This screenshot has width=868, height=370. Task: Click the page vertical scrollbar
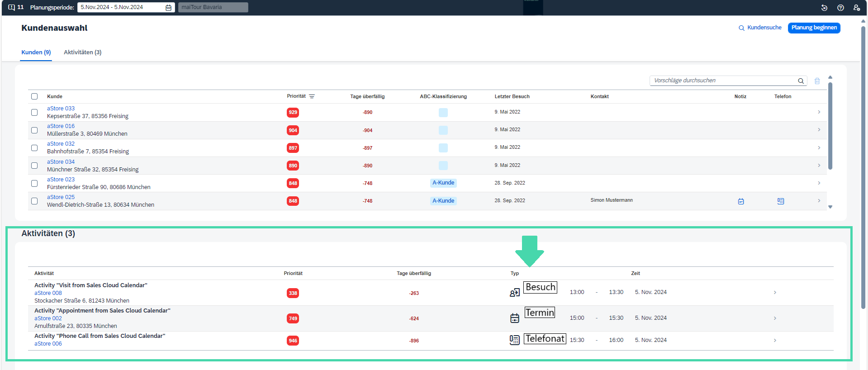point(863,167)
